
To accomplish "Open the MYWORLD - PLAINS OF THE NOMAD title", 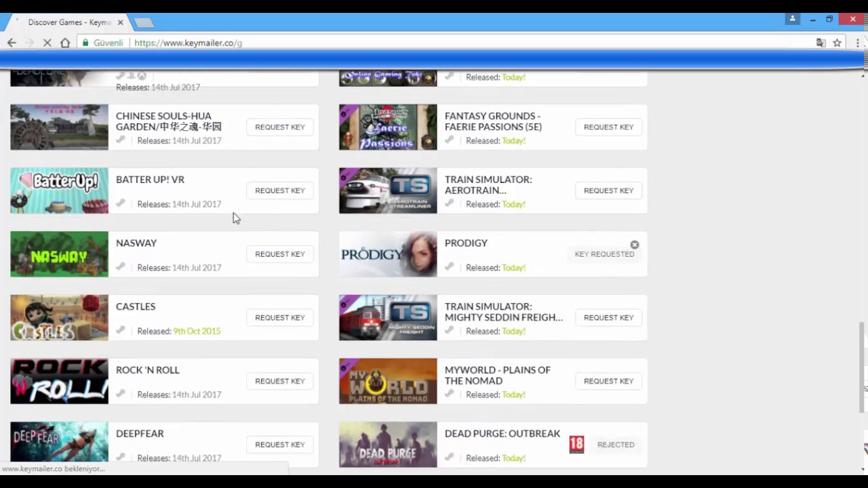I will [498, 375].
